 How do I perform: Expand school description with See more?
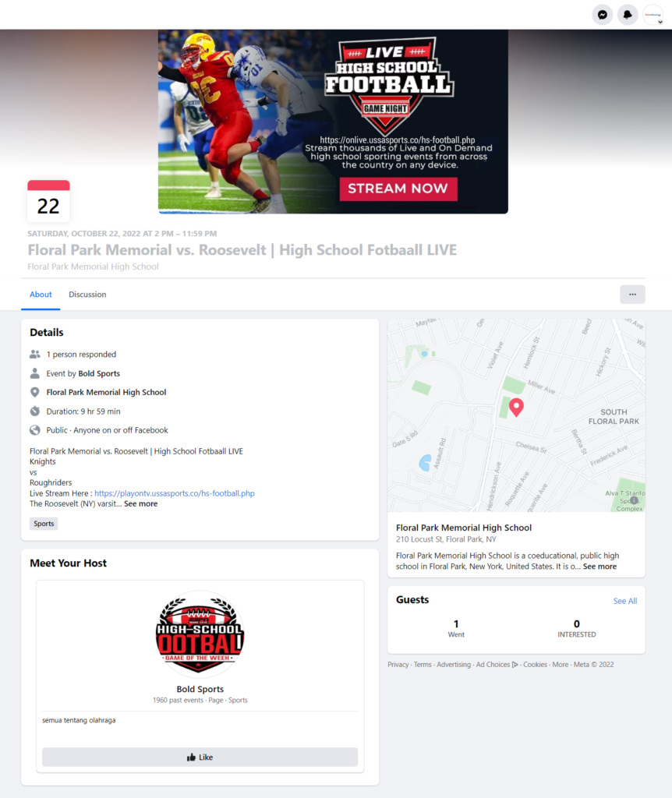[x=599, y=566]
